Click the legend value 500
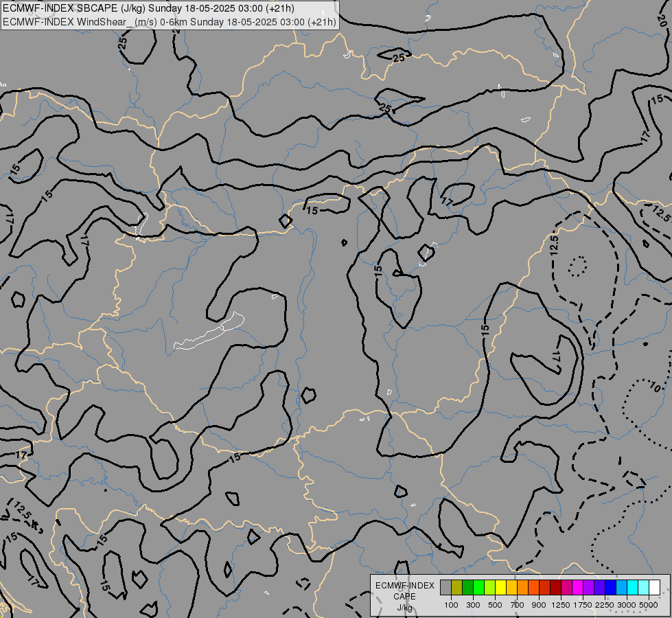672x618 pixels. pyautogui.click(x=495, y=605)
